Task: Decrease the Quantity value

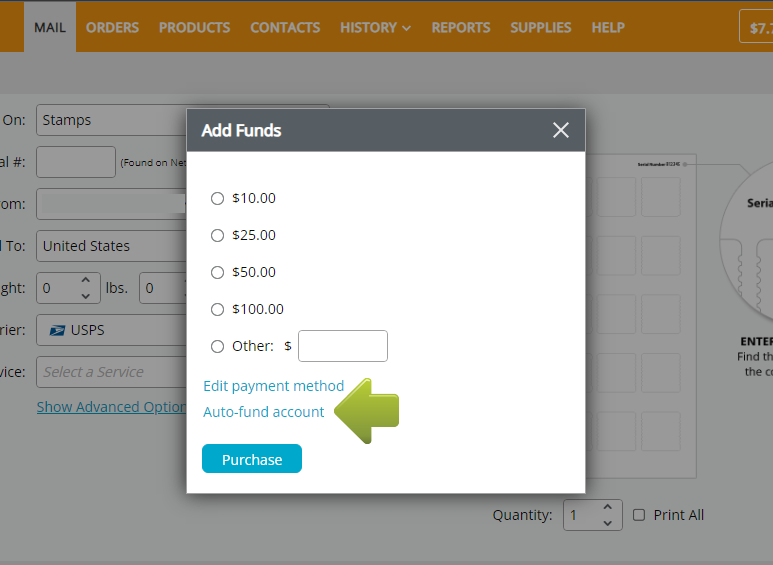Action: 607,523
